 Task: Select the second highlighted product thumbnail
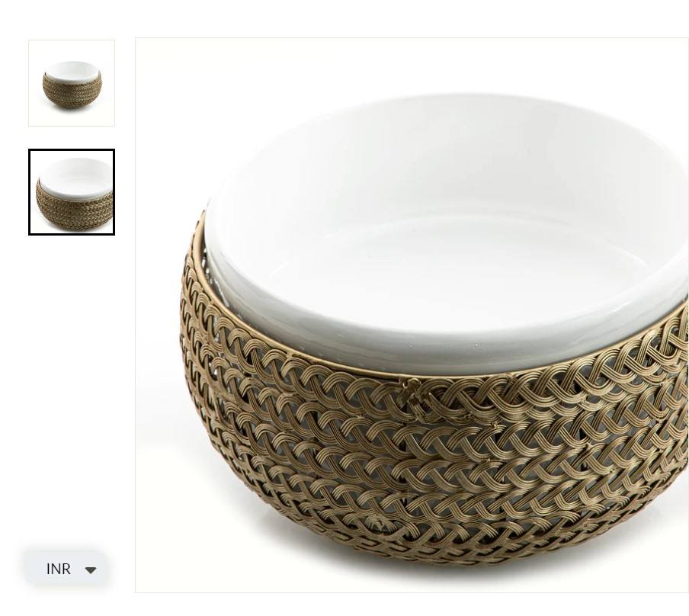click(x=72, y=192)
